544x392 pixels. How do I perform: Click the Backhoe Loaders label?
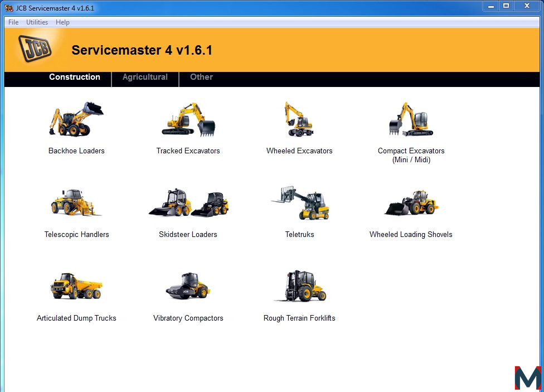76,151
